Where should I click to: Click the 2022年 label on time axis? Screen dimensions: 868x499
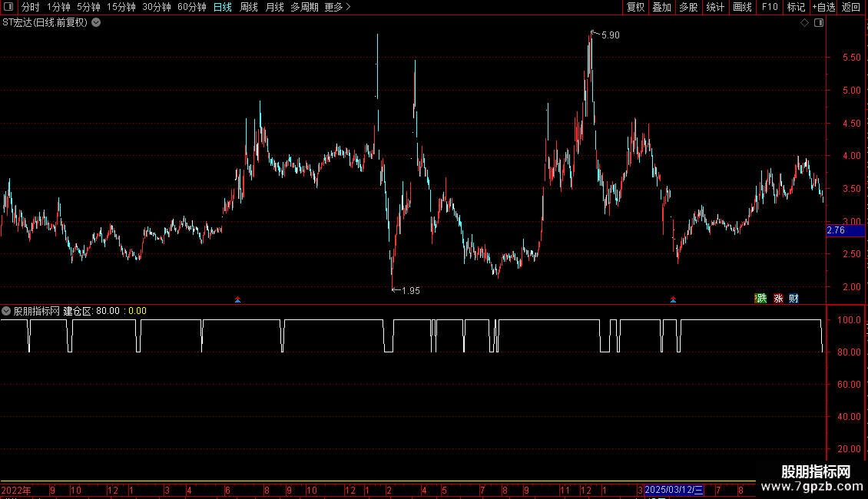(x=16, y=490)
